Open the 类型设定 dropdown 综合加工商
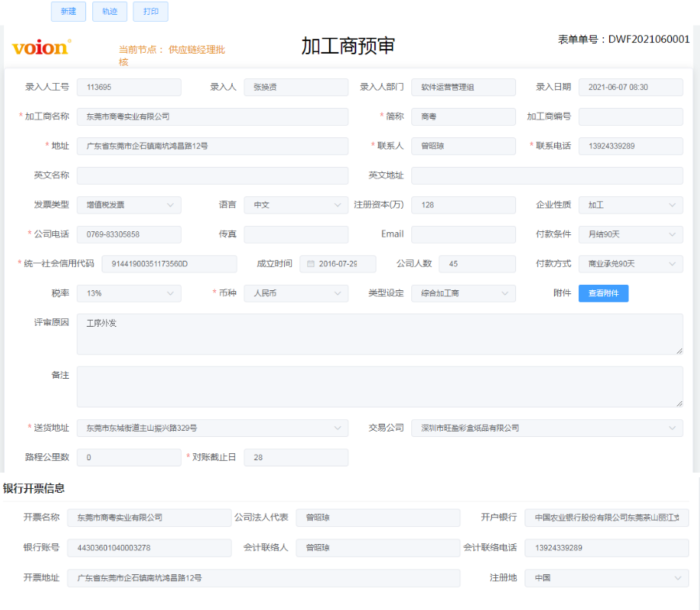The height and width of the screenshot is (610, 700). coord(463,293)
